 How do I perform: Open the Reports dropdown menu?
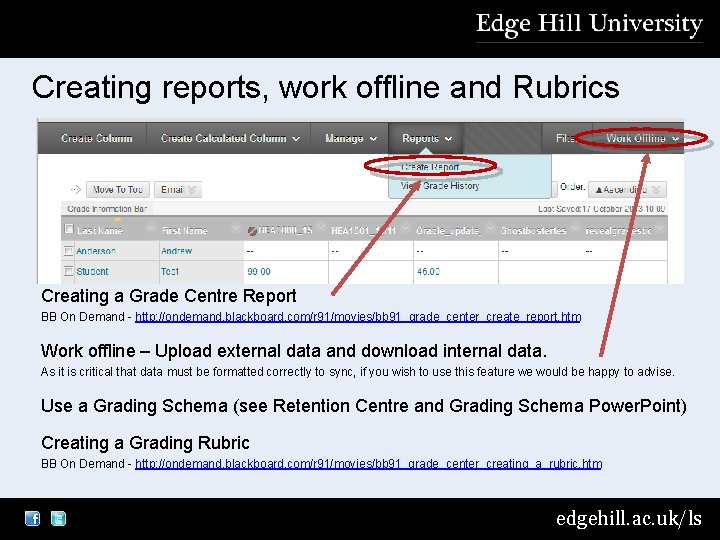coord(427,138)
